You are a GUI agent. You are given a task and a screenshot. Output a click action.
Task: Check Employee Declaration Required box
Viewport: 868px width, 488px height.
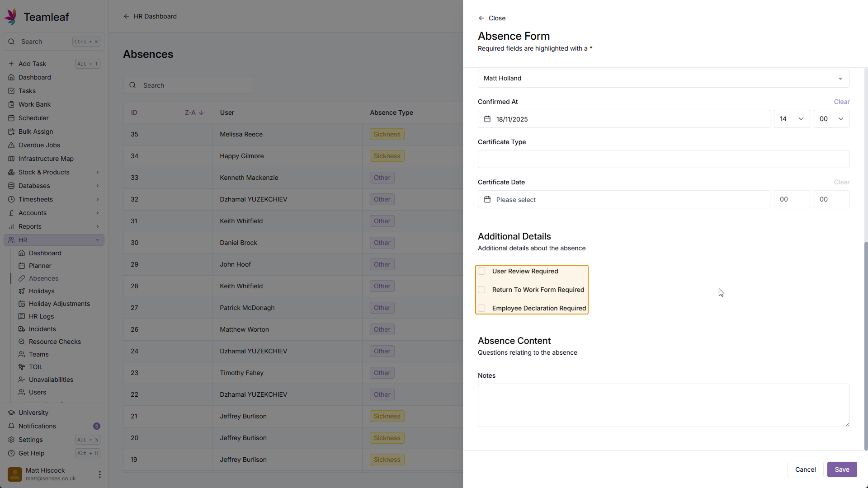coord(481,308)
